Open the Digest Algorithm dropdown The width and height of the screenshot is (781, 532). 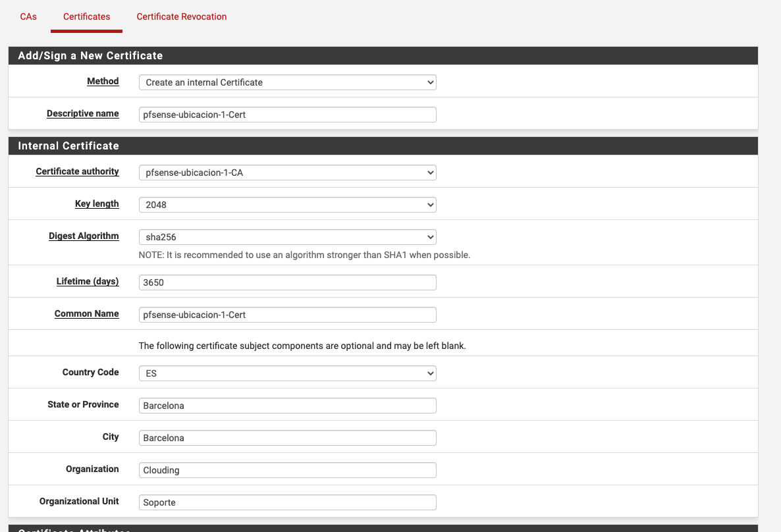tap(287, 237)
